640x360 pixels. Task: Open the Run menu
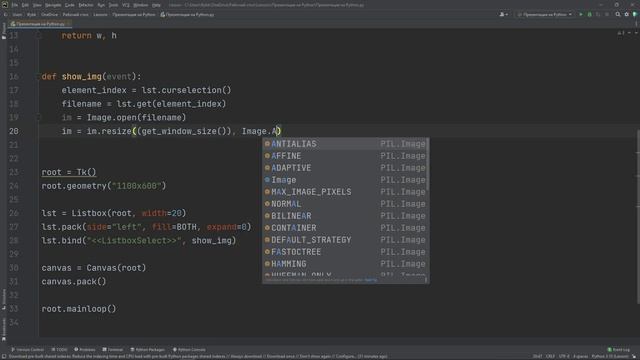tap(101, 5)
